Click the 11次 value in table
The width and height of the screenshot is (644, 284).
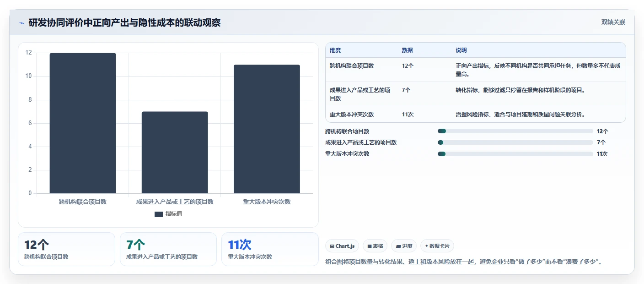tap(408, 115)
